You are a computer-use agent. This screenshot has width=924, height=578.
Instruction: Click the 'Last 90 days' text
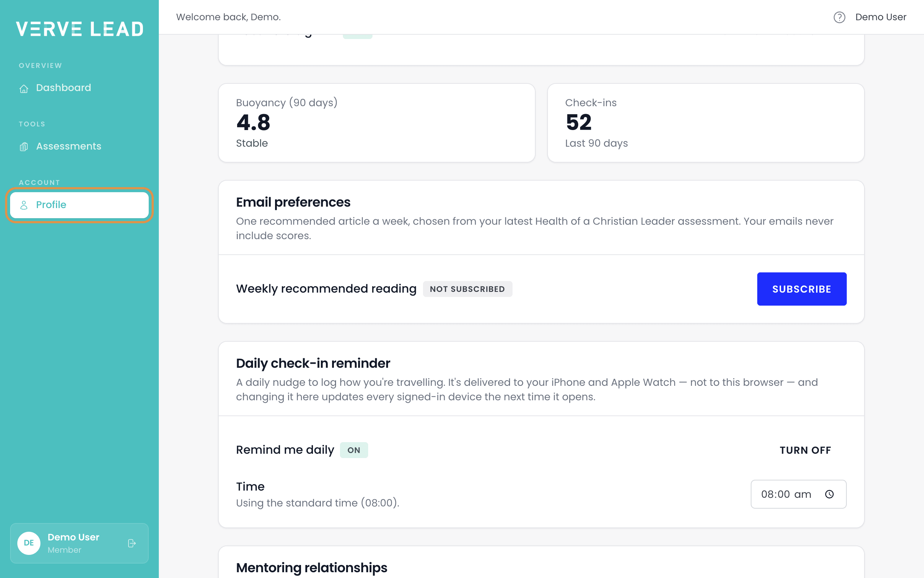[x=596, y=143]
